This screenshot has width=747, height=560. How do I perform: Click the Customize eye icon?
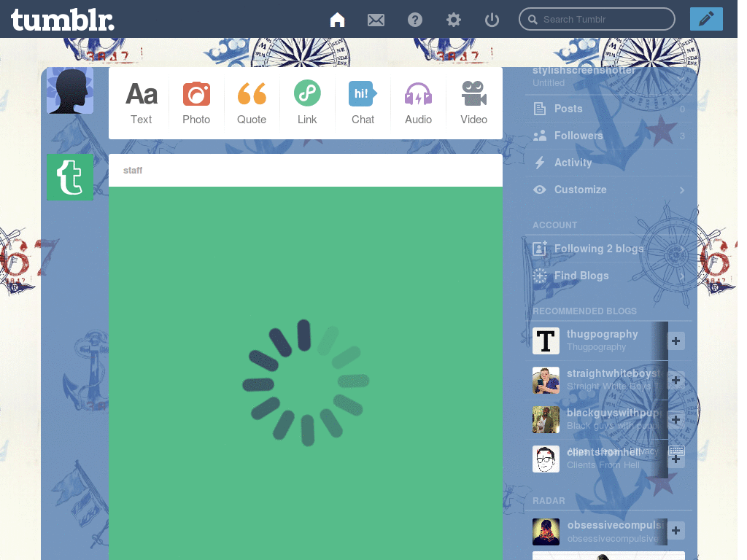point(540,190)
